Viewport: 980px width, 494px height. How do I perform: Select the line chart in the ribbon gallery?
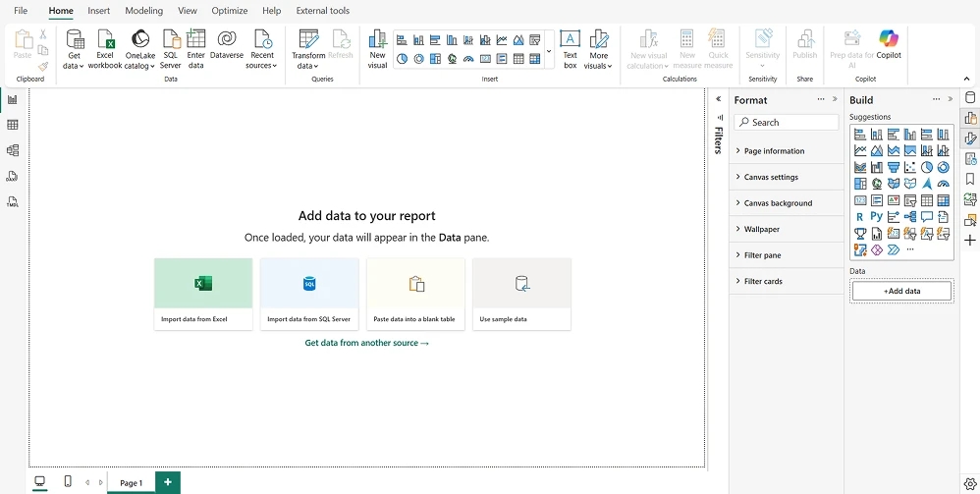[502, 40]
